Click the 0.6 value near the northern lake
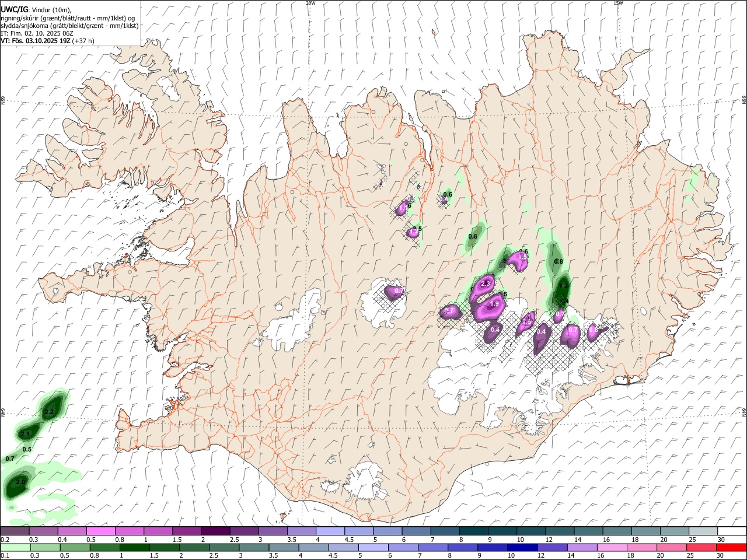Viewport: 747px width, 560px height. [448, 194]
